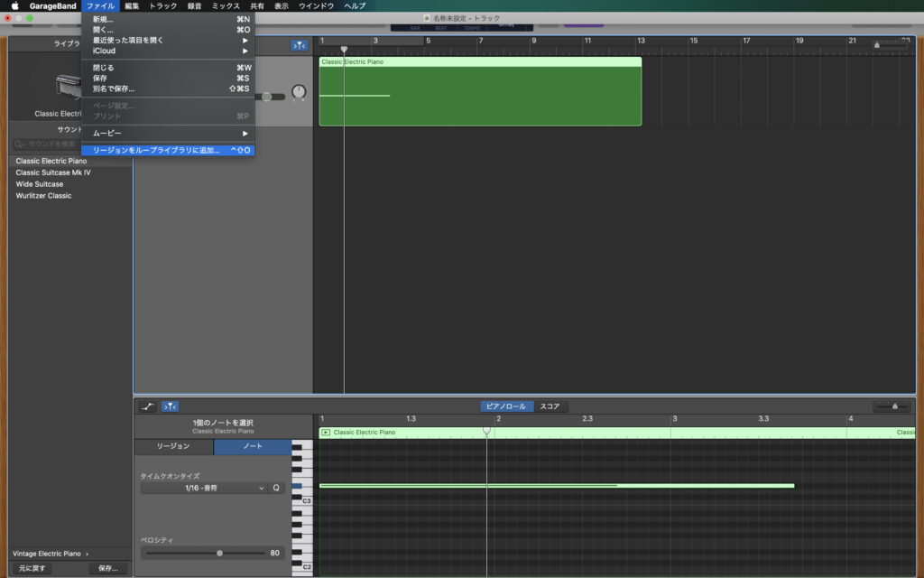Viewport: 924px width, 578px height.
Task: Click the 元に戻す button in library
Action: (32, 569)
